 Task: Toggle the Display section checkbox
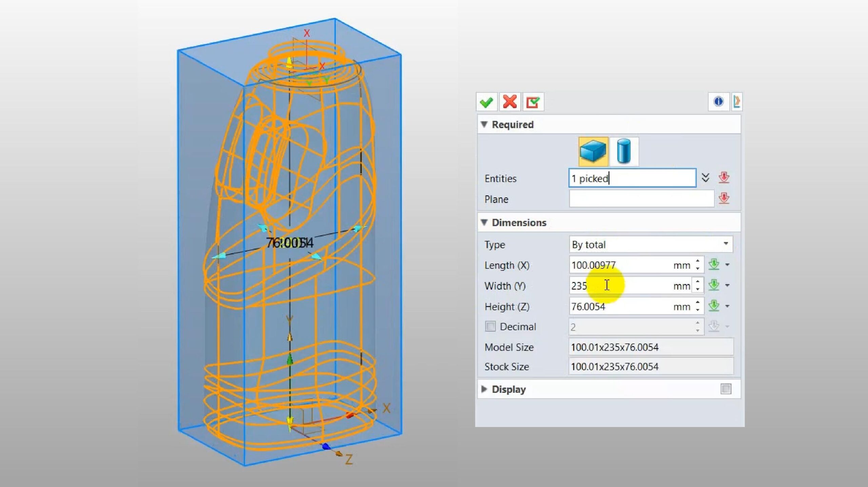726,389
